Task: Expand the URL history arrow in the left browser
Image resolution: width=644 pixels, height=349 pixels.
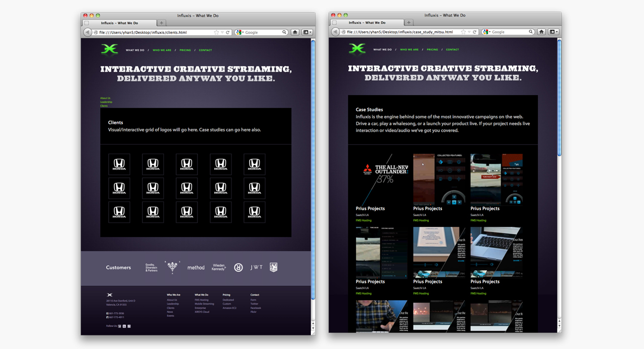Action: [x=222, y=32]
